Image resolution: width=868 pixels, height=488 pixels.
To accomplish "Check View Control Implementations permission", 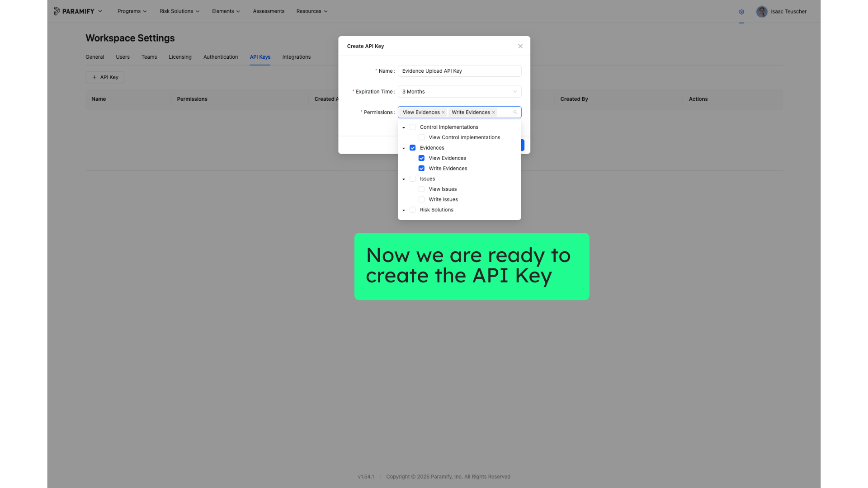I will point(421,137).
